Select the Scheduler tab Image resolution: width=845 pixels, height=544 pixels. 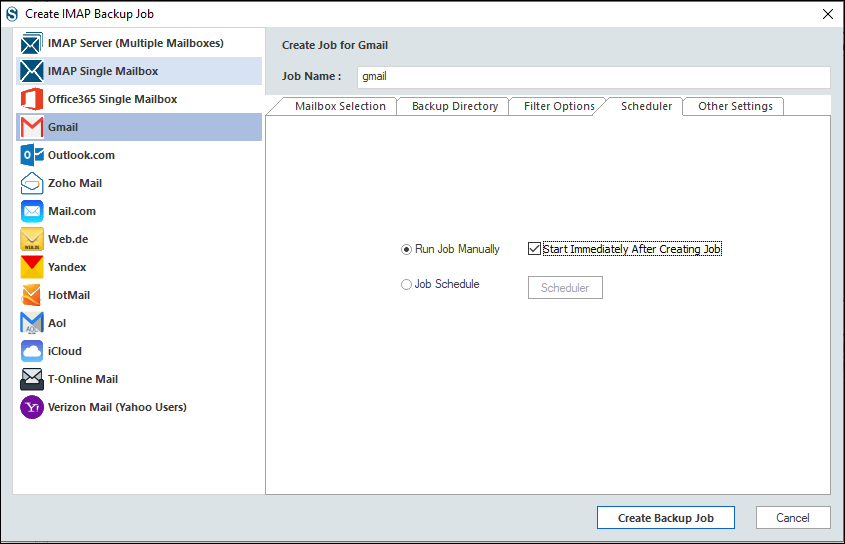coord(646,106)
